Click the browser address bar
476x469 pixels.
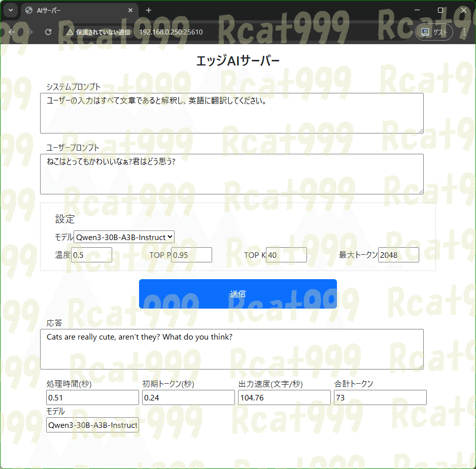click(203, 31)
